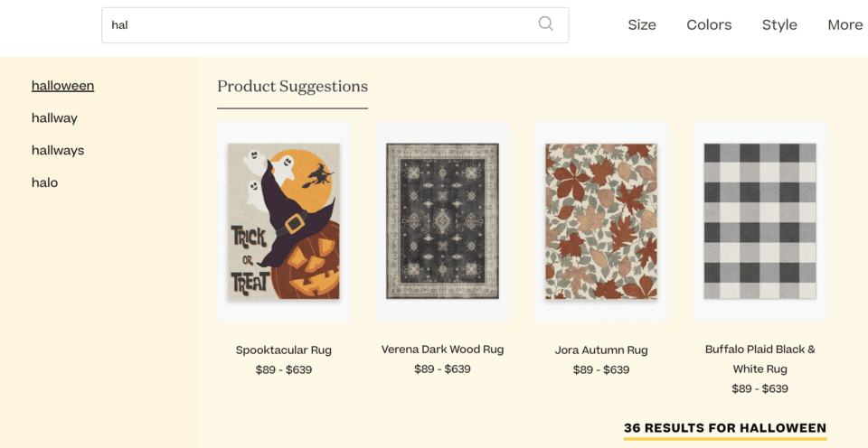868x448 pixels.
Task: Open the More menu
Action: [x=844, y=25]
